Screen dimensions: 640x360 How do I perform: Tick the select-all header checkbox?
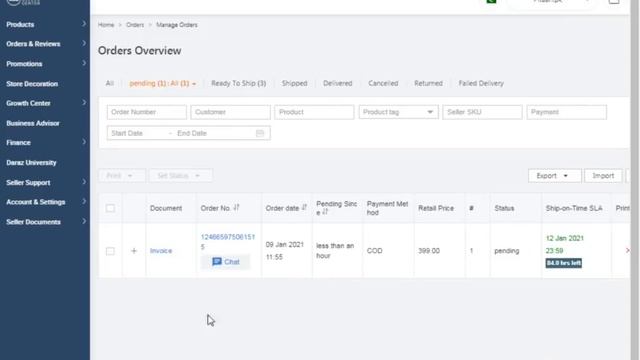click(x=110, y=209)
